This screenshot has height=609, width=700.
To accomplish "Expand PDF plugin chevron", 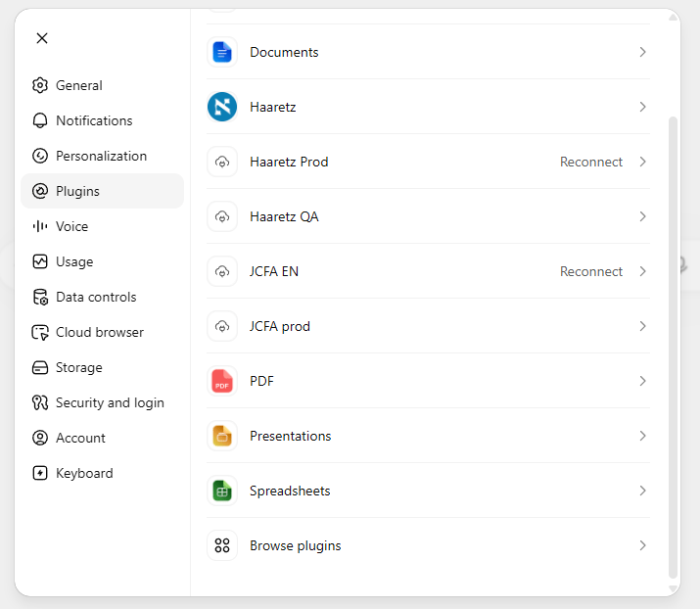I will coord(642,381).
